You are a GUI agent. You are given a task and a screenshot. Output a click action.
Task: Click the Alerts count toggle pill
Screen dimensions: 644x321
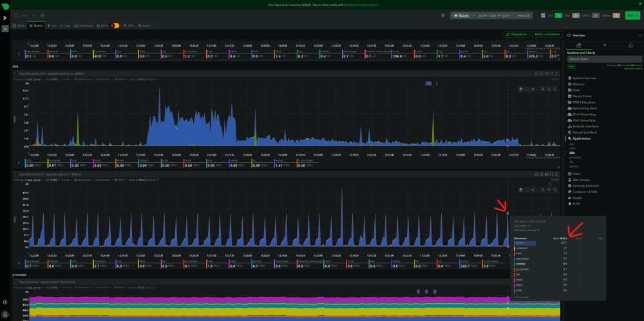click(x=115, y=26)
